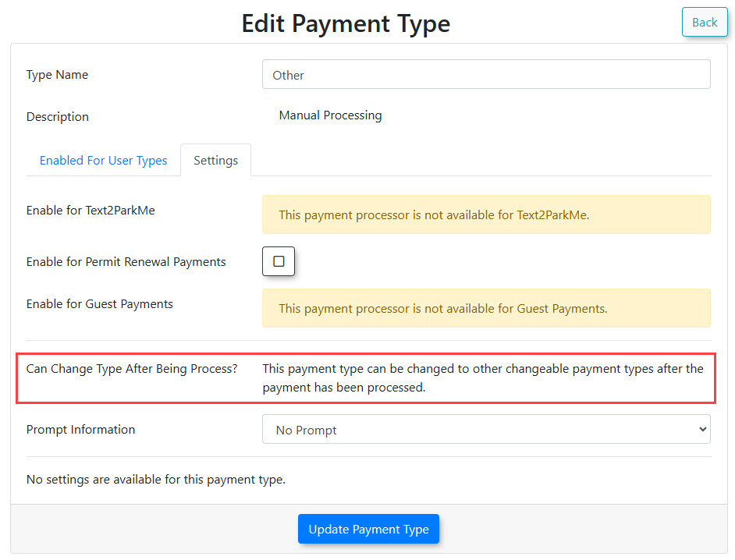Screen dimensions: 735x560
Task: Click the Enable for Text2ParkMe label
Action: click(91, 211)
